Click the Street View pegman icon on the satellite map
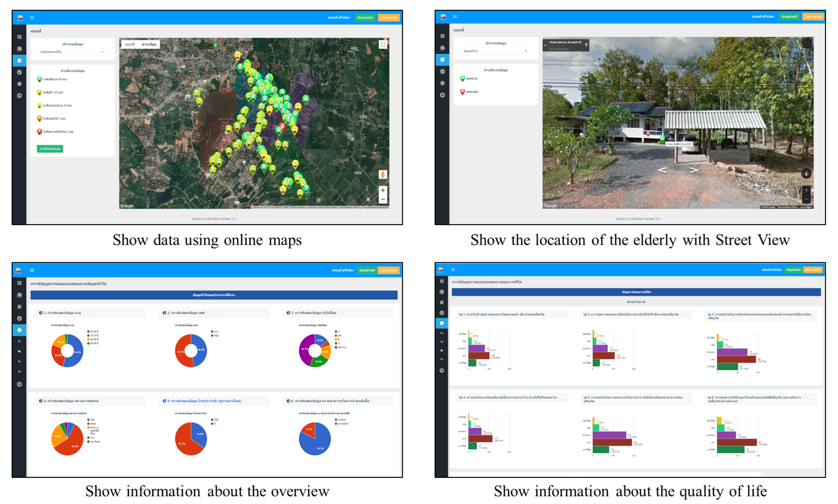 point(382,174)
